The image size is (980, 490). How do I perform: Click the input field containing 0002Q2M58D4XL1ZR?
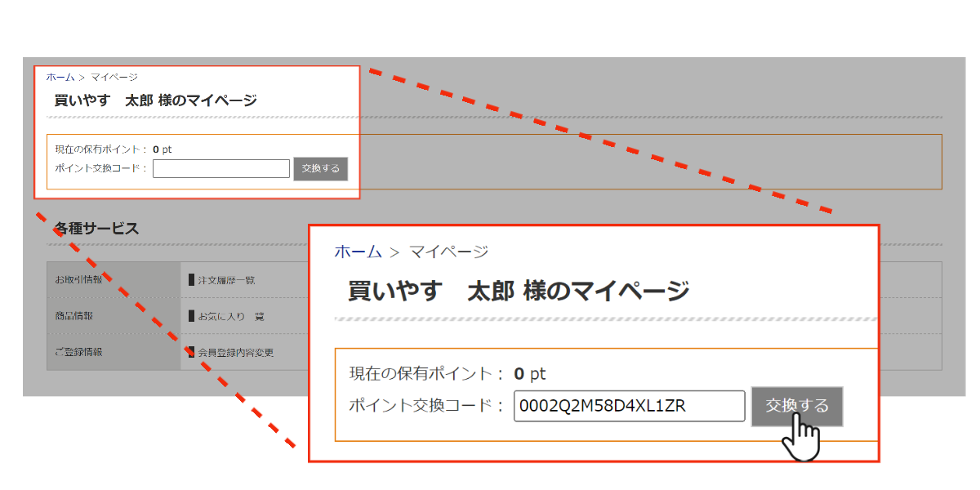629,406
